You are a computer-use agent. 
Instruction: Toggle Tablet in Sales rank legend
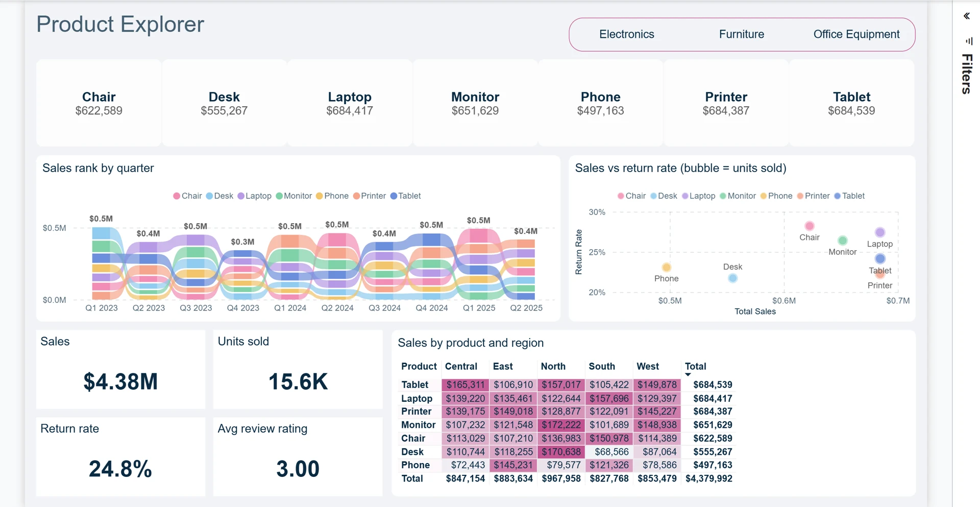[x=405, y=196]
